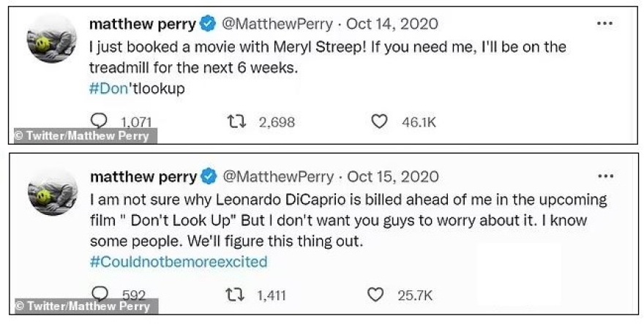
Task: Like the Oct 14 tweet with 46.1K likes
Action: (x=379, y=122)
